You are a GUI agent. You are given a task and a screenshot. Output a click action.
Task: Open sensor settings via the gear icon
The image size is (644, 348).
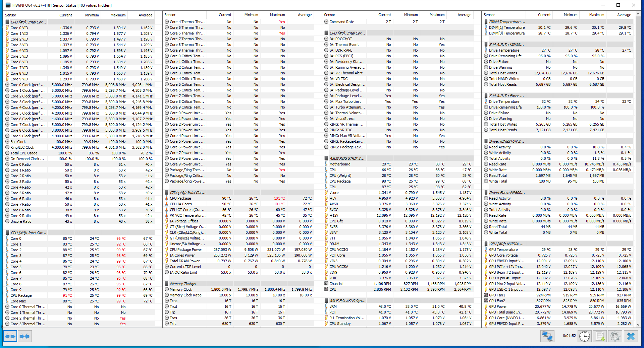615,336
